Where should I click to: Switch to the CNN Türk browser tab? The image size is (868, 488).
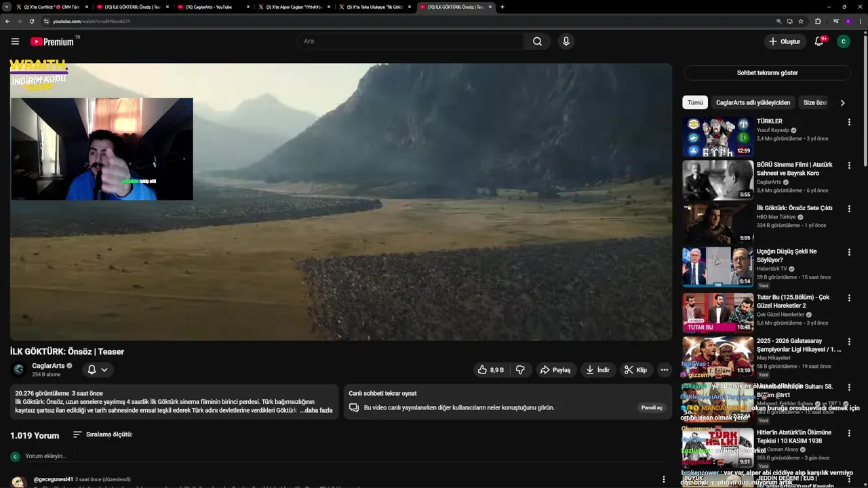pos(52,7)
